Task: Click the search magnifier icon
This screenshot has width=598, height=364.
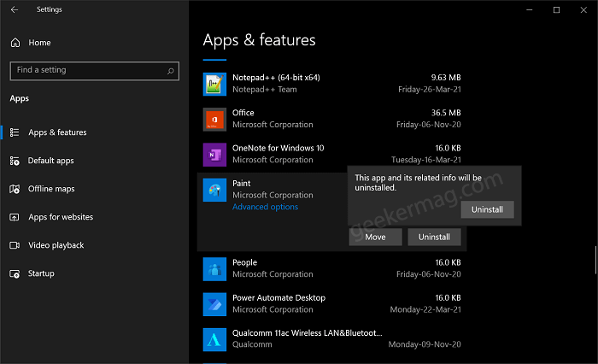Action: 171,71
